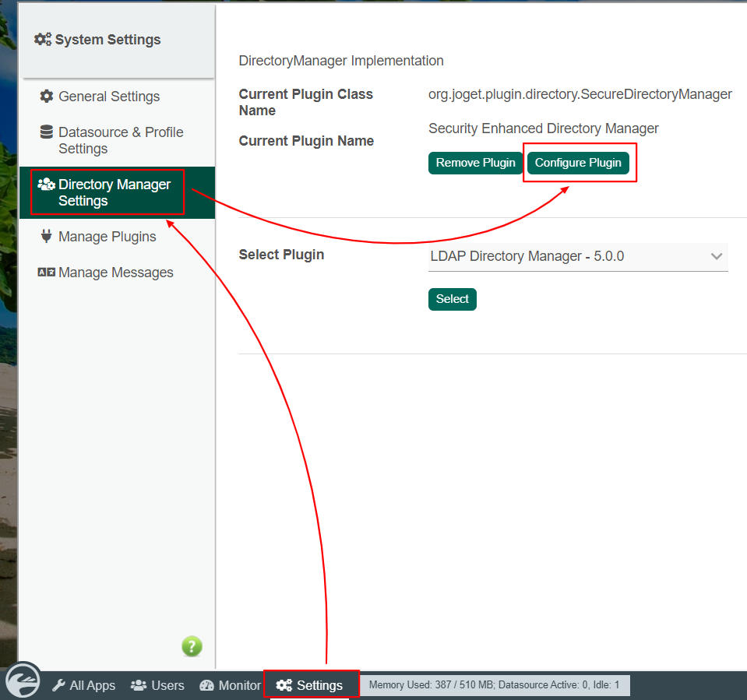The image size is (747, 700).
Task: Click the Select button
Action: [x=452, y=299]
